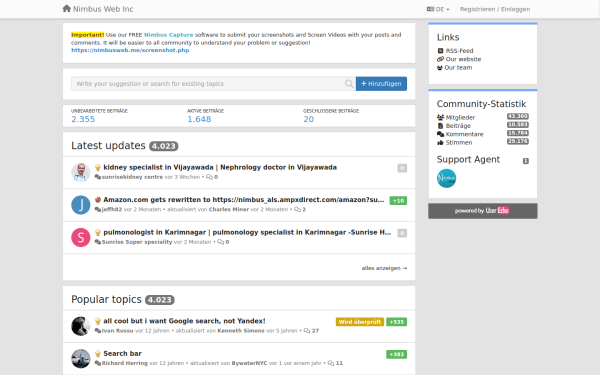The image size is (600, 375).
Task: Click the magnifier search icon
Action: (349, 84)
